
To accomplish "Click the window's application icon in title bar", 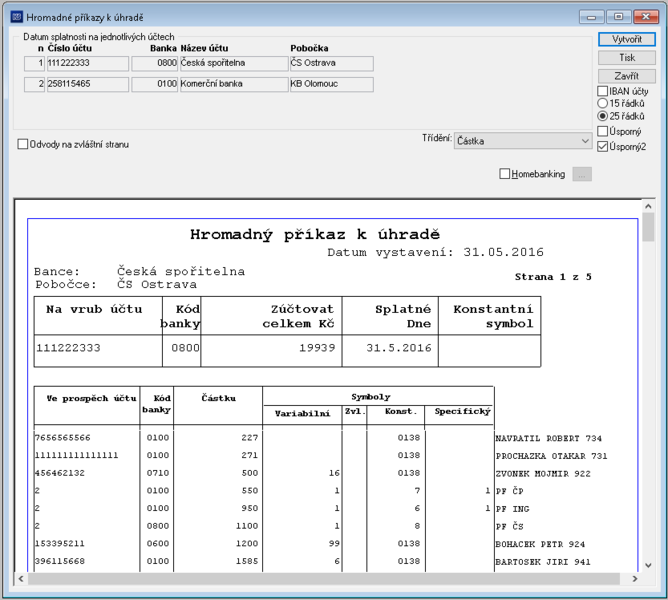I will tap(17, 17).
